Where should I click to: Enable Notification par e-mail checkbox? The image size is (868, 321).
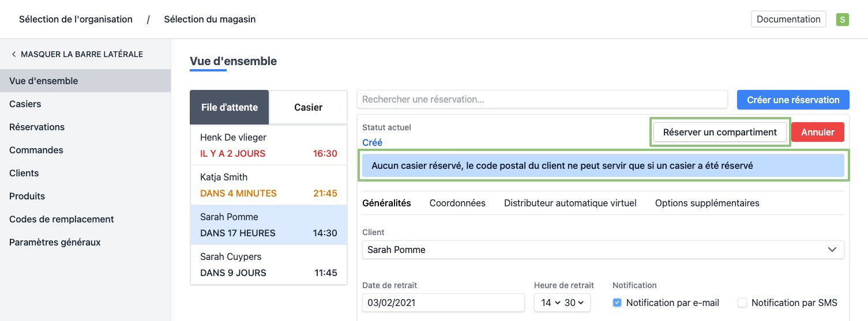click(617, 303)
